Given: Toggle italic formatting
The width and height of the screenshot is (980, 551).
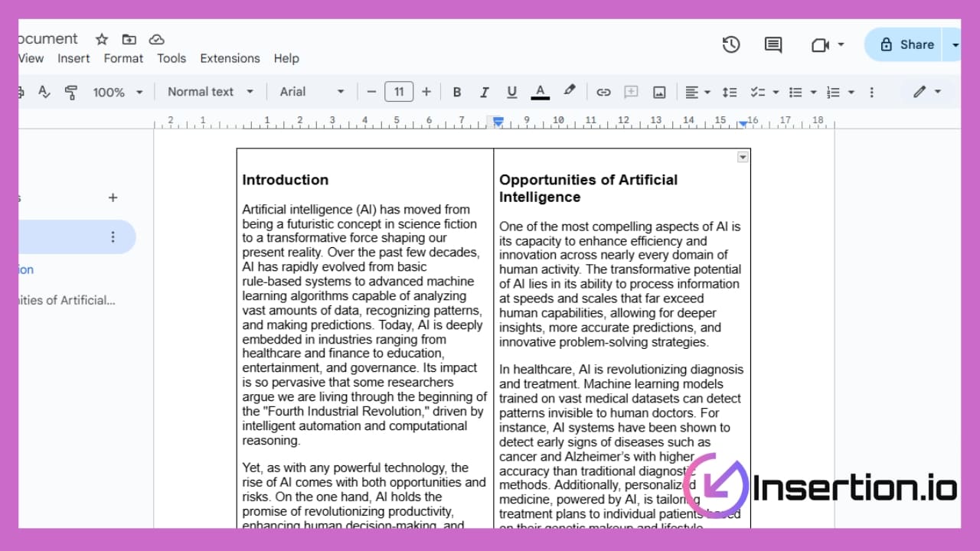Looking at the screenshot, I should [x=484, y=92].
